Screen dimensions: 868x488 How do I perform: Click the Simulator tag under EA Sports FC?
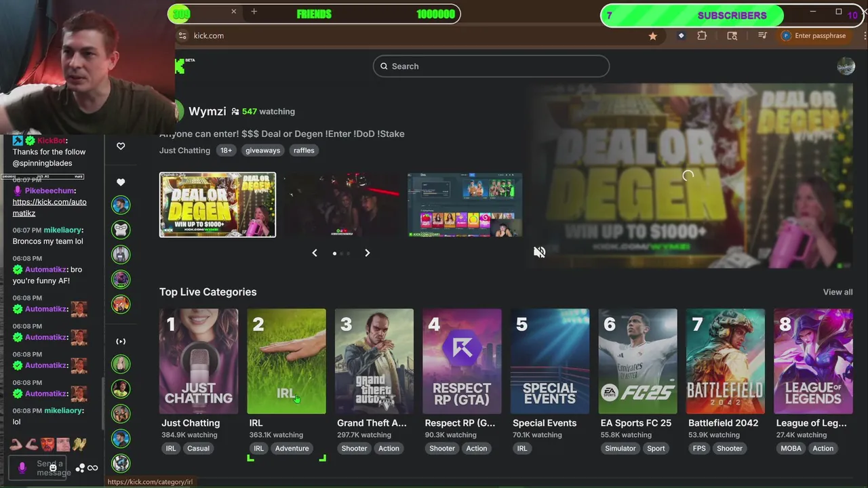coord(620,448)
